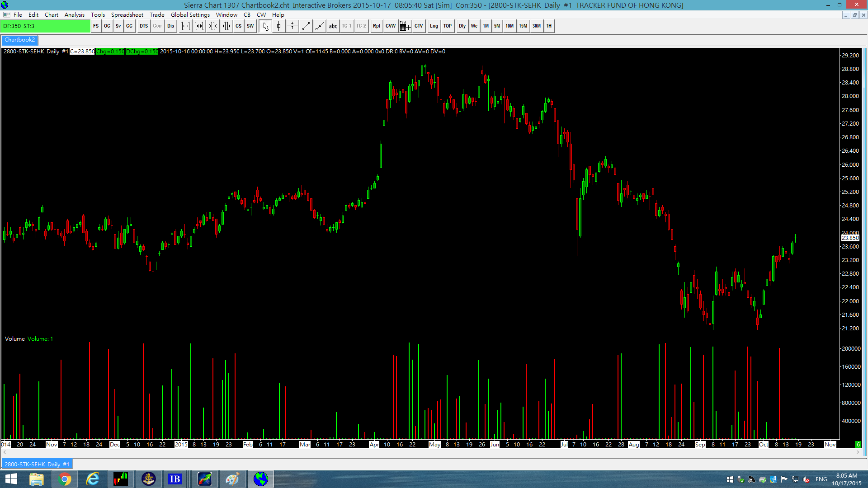
Task: Open the Global Settings menu
Action: point(190,14)
